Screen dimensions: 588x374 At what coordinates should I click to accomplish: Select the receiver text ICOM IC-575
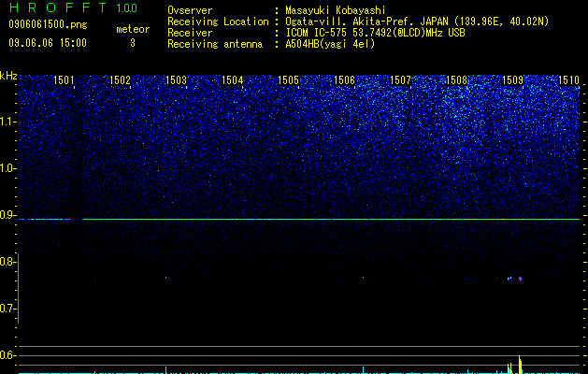point(316,33)
